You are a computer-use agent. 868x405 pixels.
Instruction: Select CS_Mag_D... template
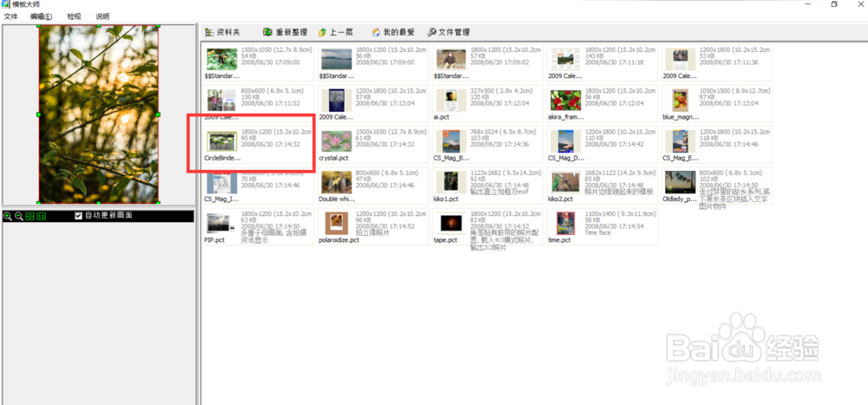click(602, 145)
